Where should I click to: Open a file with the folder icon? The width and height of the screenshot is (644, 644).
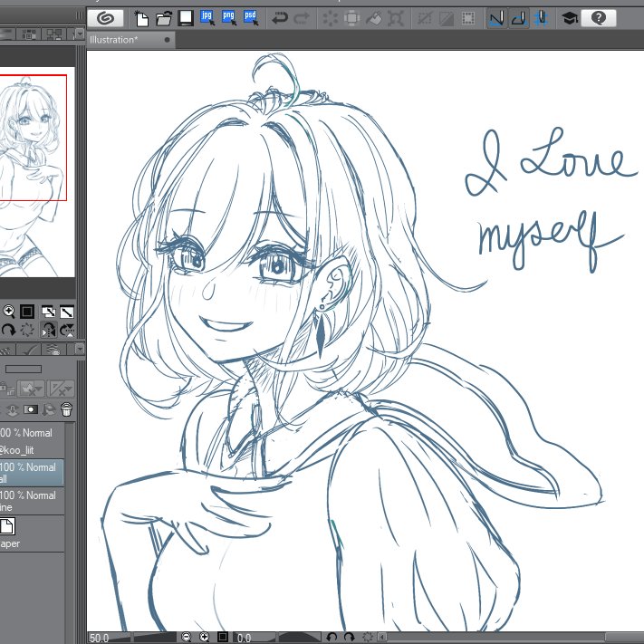coord(164,18)
